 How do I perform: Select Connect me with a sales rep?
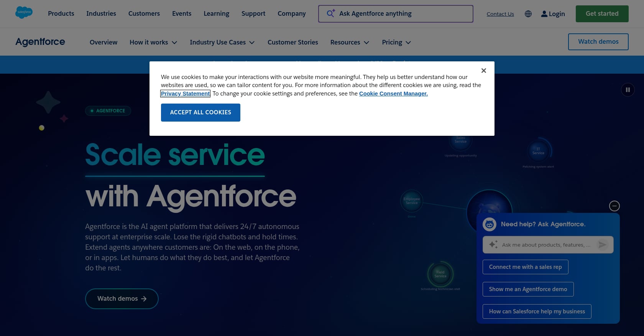pyautogui.click(x=525, y=267)
